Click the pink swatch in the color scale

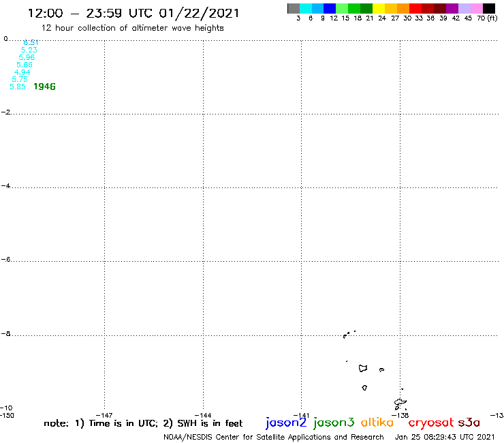[477, 8]
